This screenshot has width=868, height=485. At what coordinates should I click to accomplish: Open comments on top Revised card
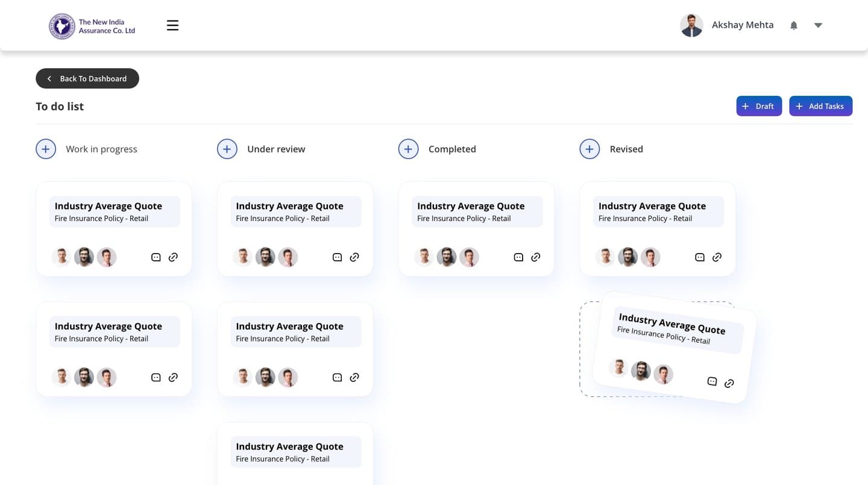click(700, 257)
